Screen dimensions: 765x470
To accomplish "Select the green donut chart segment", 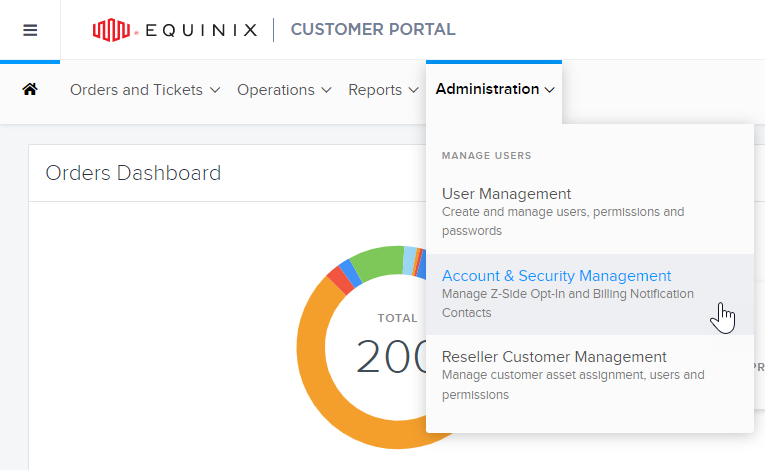I will pyautogui.click(x=379, y=263).
